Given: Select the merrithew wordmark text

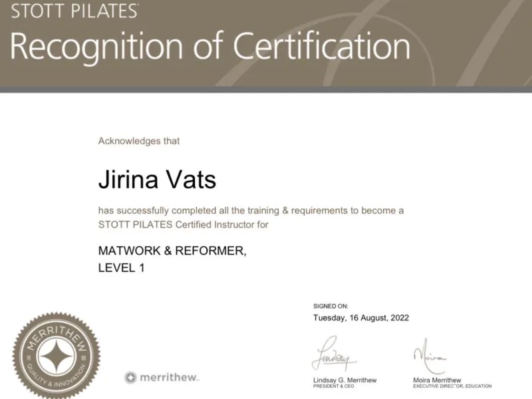Looking at the screenshot, I should point(169,378).
